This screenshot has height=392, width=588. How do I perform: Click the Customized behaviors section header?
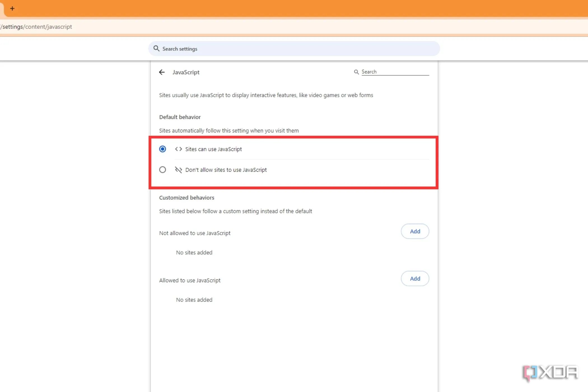coord(186,198)
